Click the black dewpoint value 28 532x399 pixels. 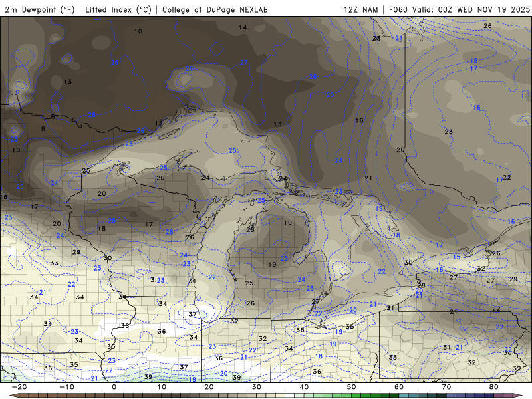(421, 285)
